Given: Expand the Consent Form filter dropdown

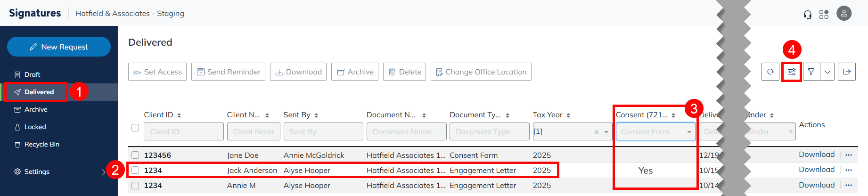Looking at the screenshot, I should 689,132.
